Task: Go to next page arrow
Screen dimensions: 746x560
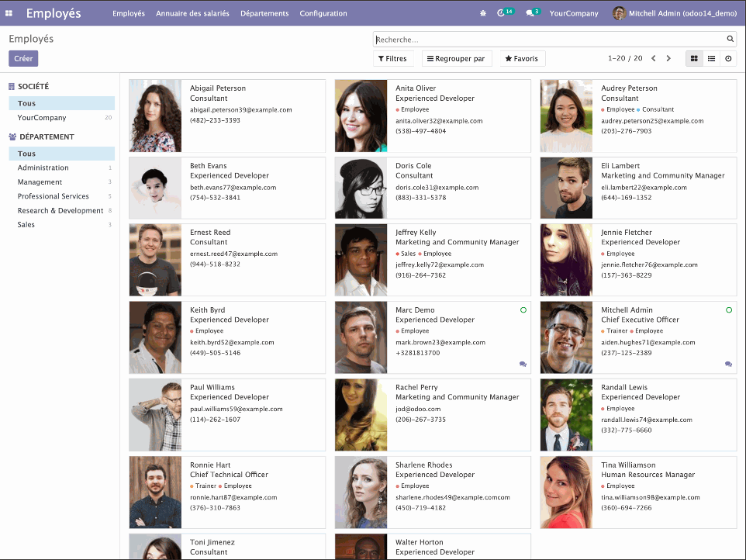Action: [x=668, y=58]
